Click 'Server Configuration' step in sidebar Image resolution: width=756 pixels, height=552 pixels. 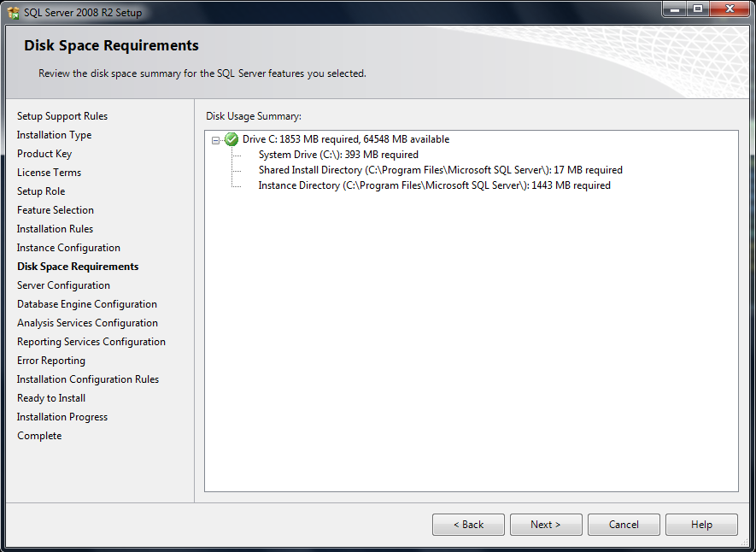click(x=63, y=285)
